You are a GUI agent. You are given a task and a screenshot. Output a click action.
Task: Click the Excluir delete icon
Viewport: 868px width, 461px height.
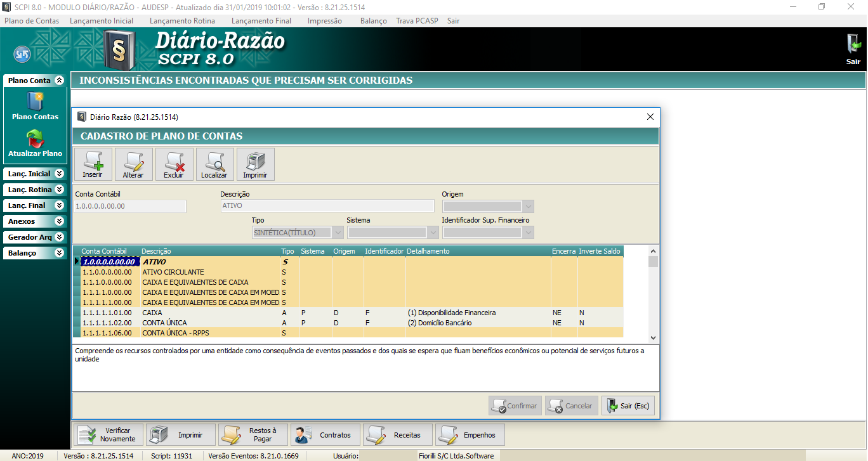click(174, 164)
